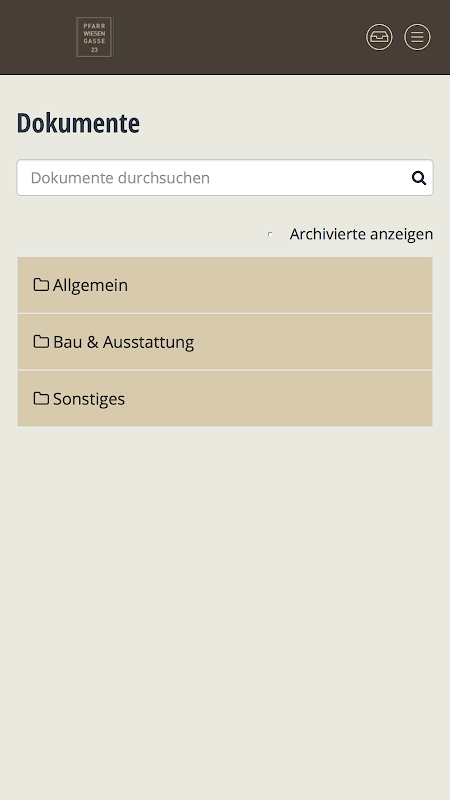450x800 pixels.
Task: Select the Allgemein folder name text
Action: point(90,285)
